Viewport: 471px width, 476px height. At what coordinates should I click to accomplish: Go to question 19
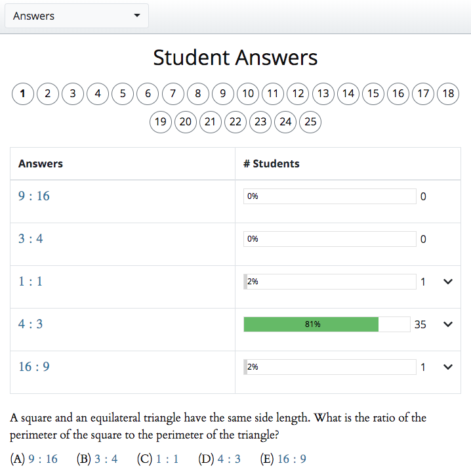coord(161,122)
